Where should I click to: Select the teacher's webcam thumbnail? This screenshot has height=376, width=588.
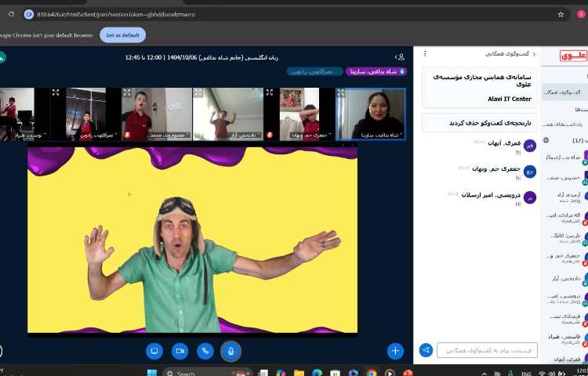371,114
